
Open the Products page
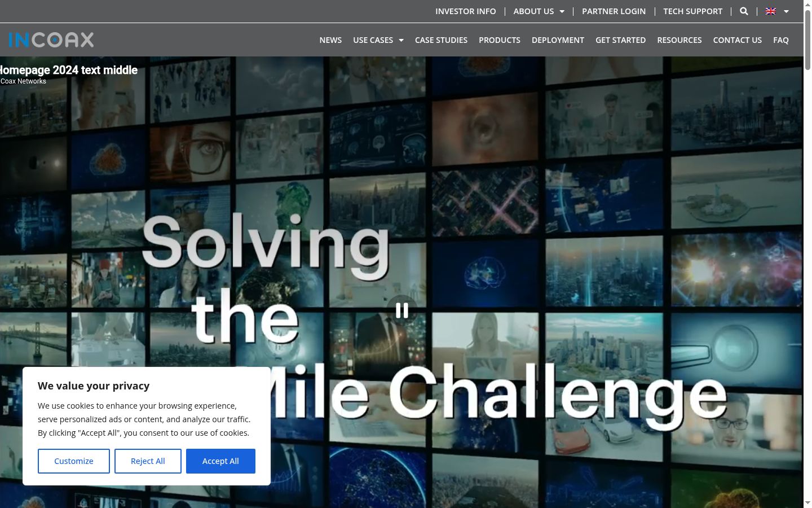(x=500, y=40)
